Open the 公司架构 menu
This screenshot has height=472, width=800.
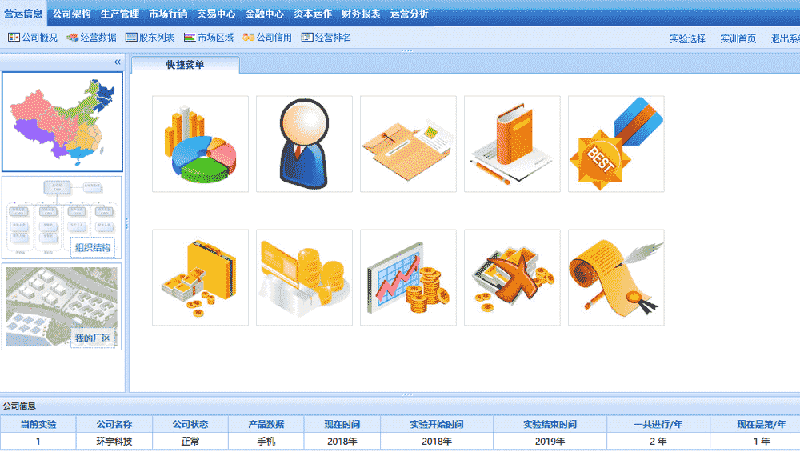click(x=71, y=15)
